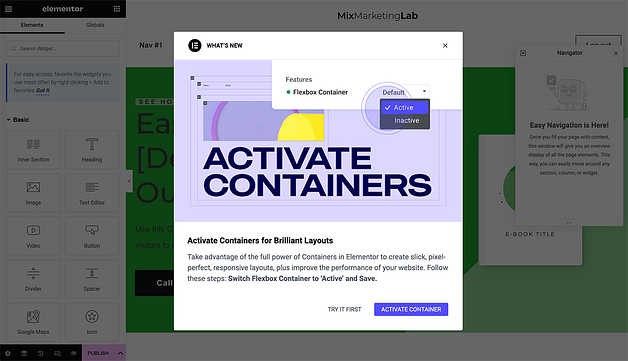This screenshot has height=361, width=628.
Task: Select the Google Maps widget
Action: coord(33,322)
